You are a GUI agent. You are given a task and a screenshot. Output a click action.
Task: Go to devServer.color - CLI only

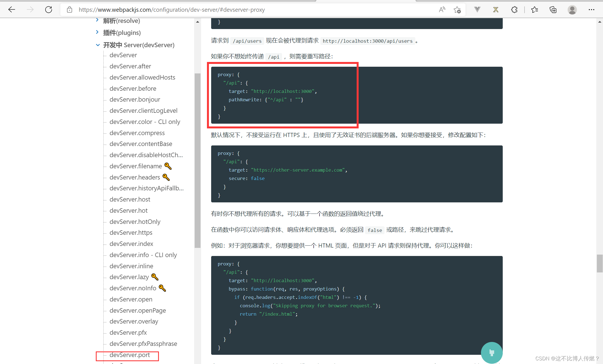(x=145, y=122)
